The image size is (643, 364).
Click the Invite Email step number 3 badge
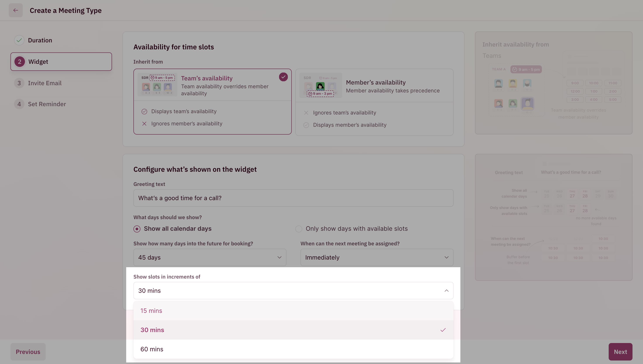click(19, 83)
